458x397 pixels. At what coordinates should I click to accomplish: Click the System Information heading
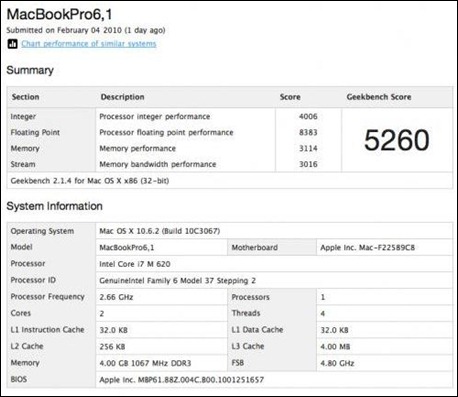pos(54,206)
